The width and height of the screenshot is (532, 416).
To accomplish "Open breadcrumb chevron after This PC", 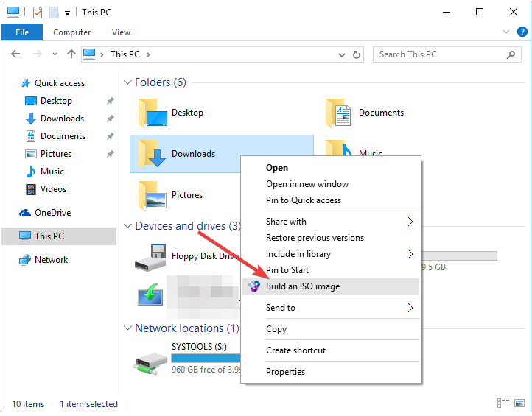I will (148, 54).
